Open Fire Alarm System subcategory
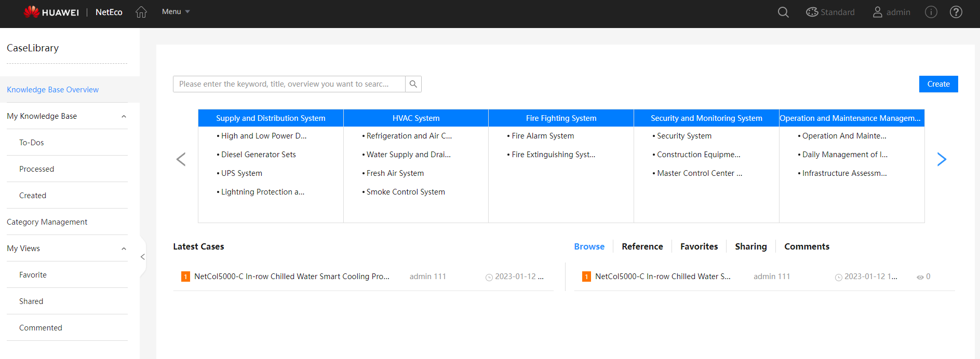The height and width of the screenshot is (359, 980). click(543, 136)
